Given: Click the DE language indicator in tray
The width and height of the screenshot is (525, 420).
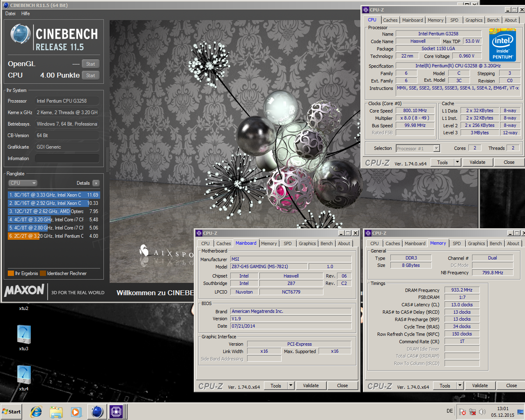Looking at the screenshot, I should [449, 411].
